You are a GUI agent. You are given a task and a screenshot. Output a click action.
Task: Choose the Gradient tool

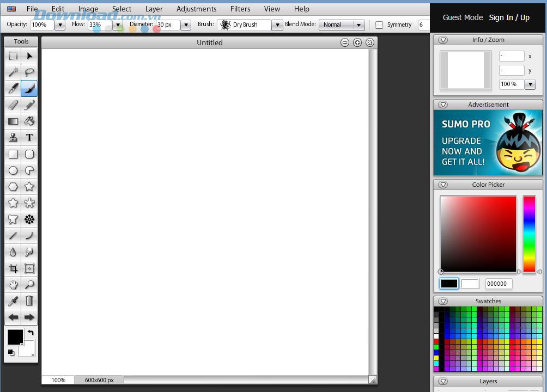coord(13,121)
